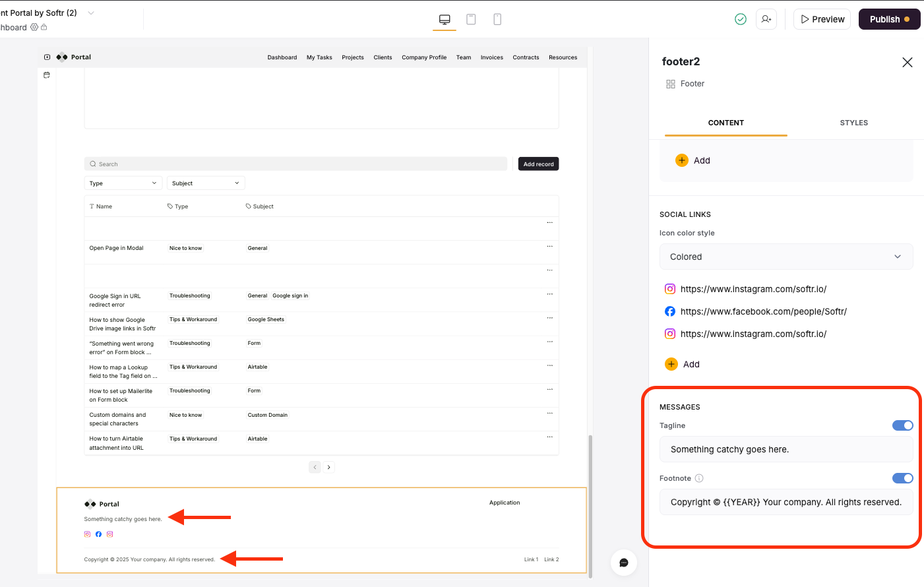
Task: Click the block icon below the navbar handle
Action: (x=47, y=75)
